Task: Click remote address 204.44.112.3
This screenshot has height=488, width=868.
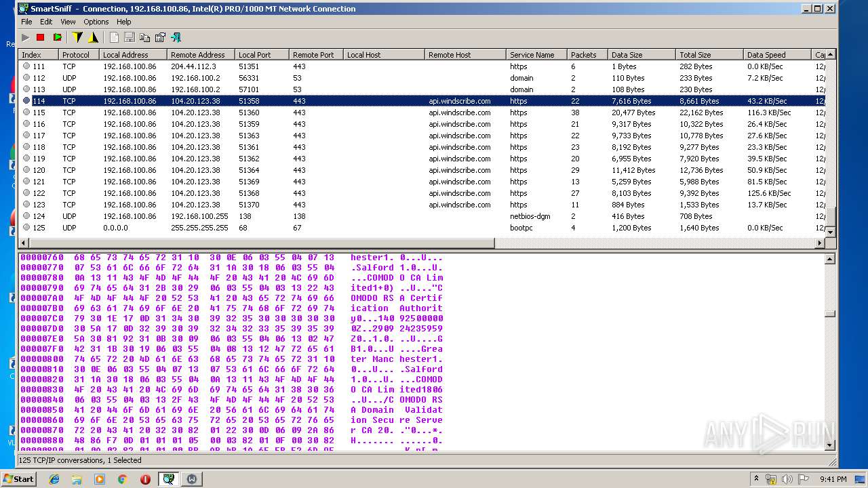Action: click(x=193, y=66)
